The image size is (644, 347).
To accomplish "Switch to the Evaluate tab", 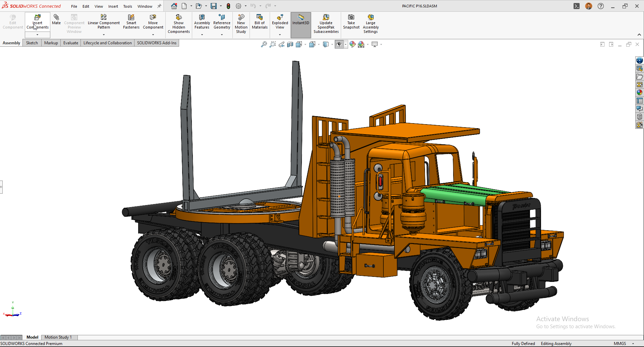I will (71, 43).
